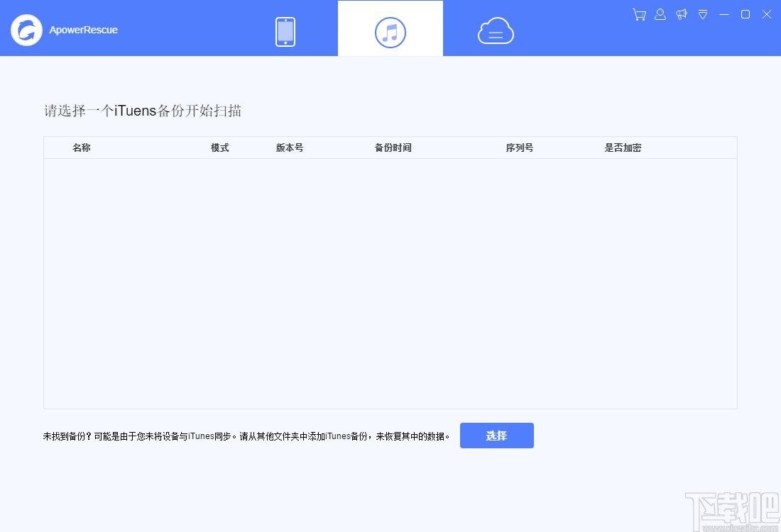Click the 是否加密 column header
This screenshot has width=781, height=532.
[623, 148]
